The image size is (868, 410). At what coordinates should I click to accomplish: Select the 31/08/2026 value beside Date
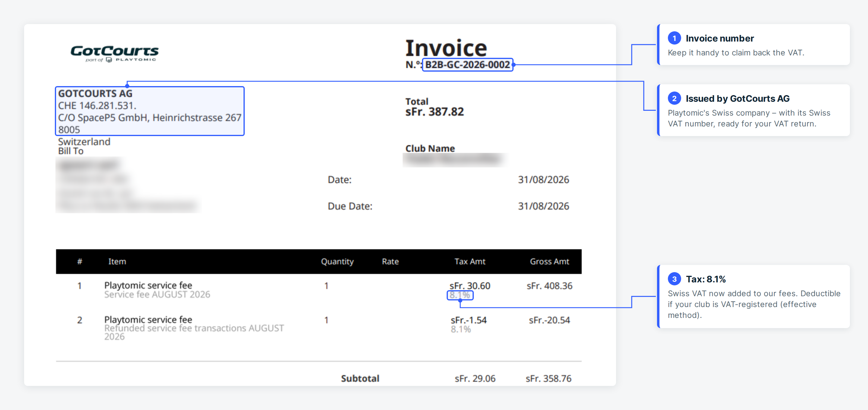tap(543, 180)
